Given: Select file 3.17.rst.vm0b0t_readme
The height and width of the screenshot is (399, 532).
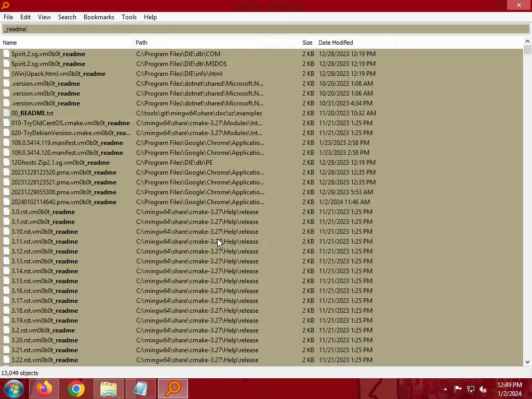Looking at the screenshot, I should pyautogui.click(x=45, y=301).
